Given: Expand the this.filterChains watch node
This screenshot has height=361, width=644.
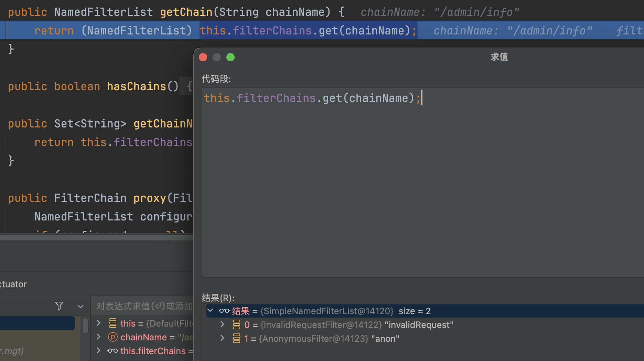Looking at the screenshot, I should click(x=99, y=351).
